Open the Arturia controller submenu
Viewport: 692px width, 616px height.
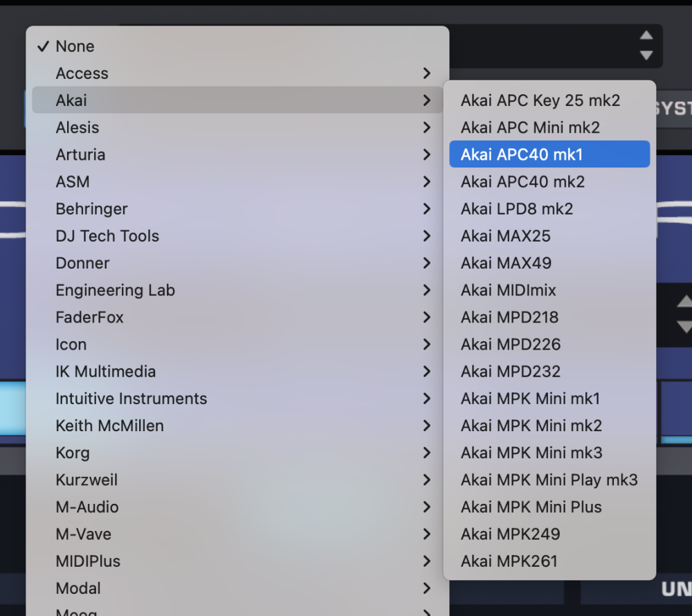[81, 154]
